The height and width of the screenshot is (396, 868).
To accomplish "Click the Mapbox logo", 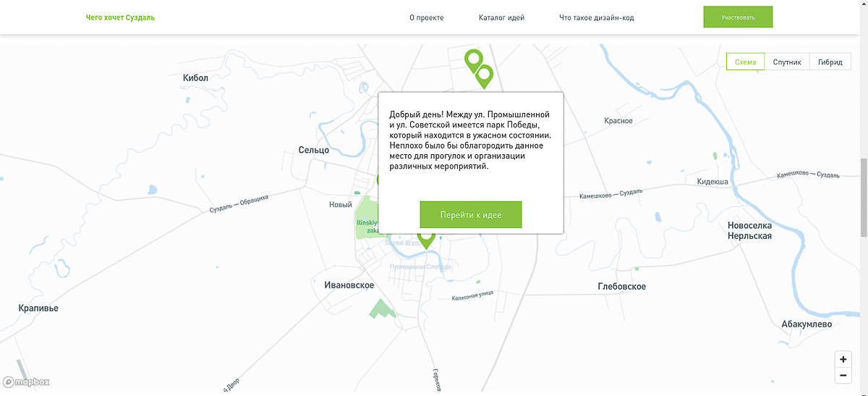I will tap(26, 382).
